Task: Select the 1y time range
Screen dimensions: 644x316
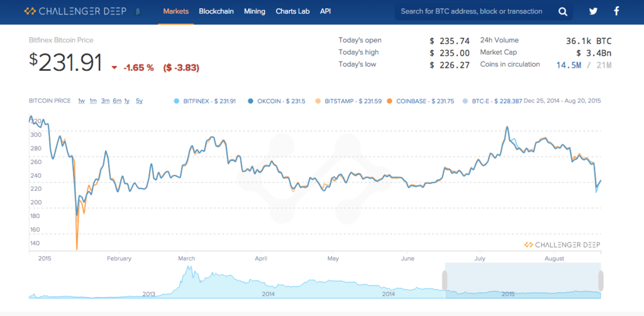Action: [x=127, y=101]
